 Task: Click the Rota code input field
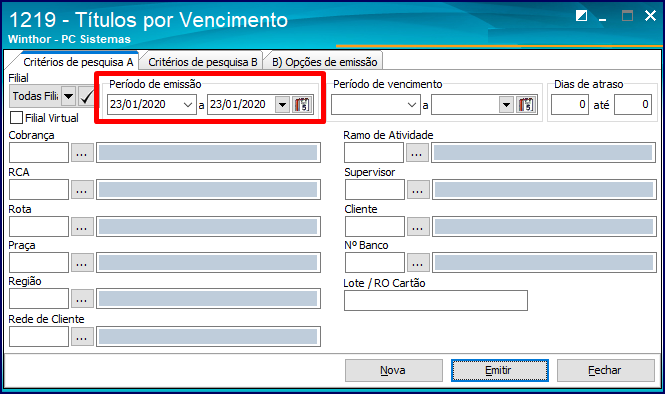(39, 226)
